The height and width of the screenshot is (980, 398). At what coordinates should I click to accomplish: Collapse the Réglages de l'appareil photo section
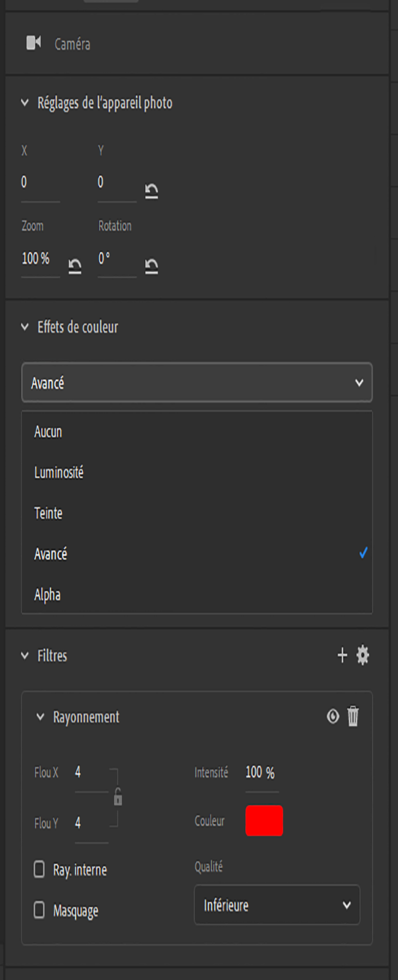(24, 102)
